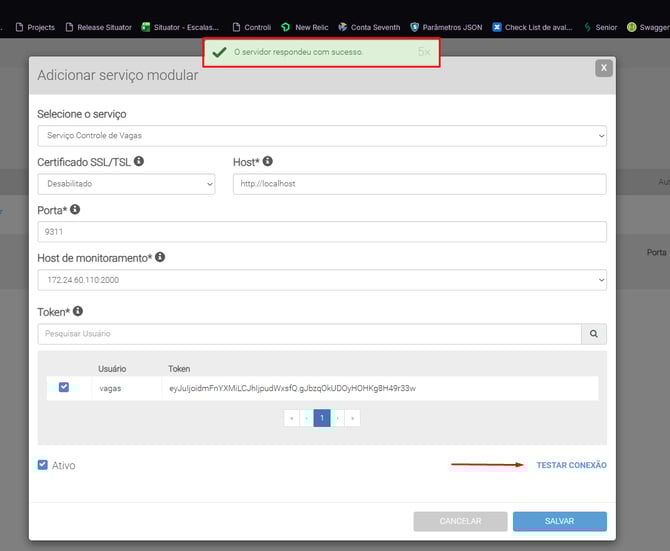Uncheck the Ativo checkbox
Viewport: 670px width, 551px height.
(x=42, y=465)
